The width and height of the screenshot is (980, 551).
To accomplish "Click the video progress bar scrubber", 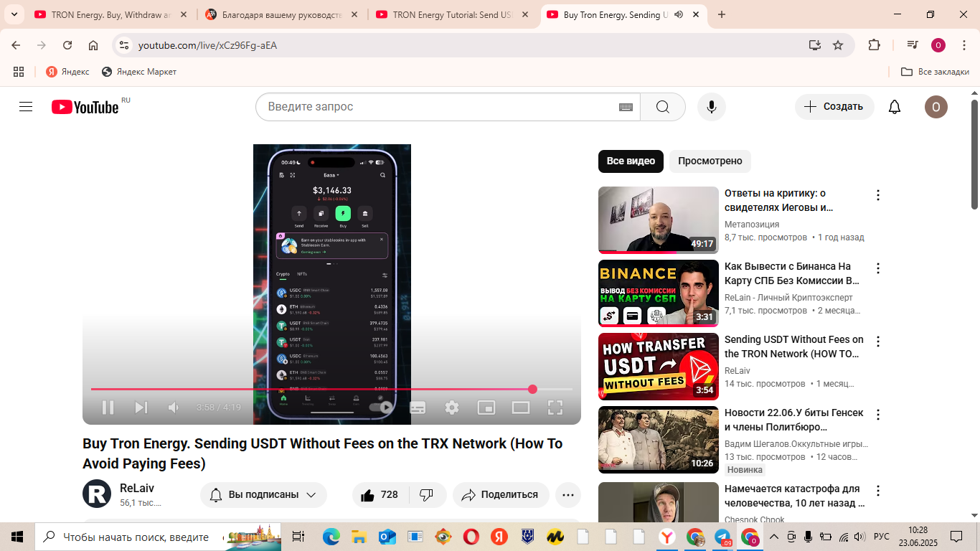I will pos(532,389).
